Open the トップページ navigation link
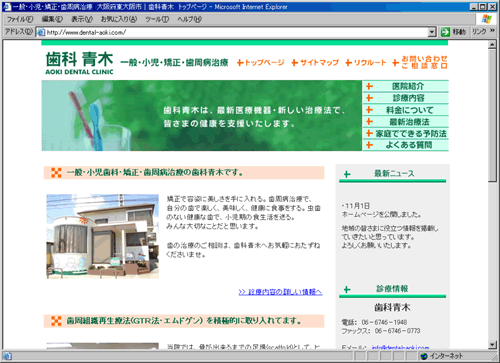 tap(265, 62)
